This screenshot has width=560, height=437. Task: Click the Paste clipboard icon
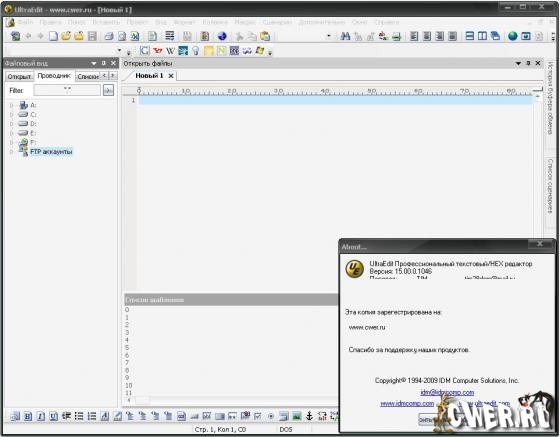265,36
